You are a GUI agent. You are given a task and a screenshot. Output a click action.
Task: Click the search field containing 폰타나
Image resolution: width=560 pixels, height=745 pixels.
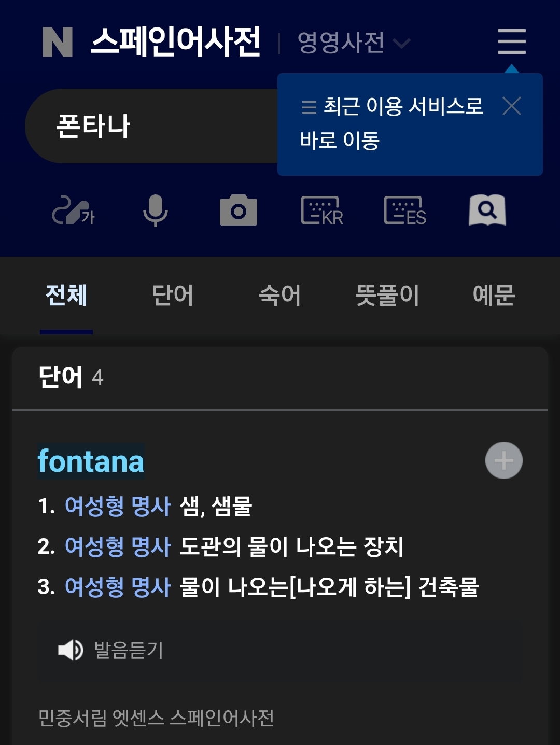(x=150, y=126)
